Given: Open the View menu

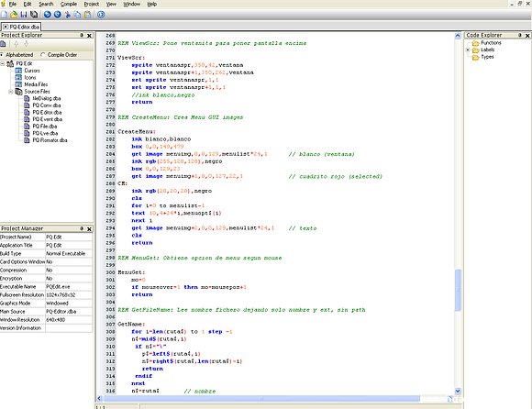Looking at the screenshot, I should click(x=111, y=4).
